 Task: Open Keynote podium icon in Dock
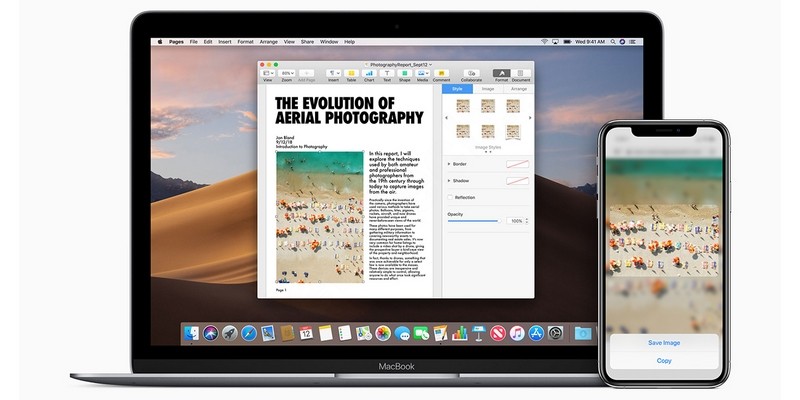point(479,333)
